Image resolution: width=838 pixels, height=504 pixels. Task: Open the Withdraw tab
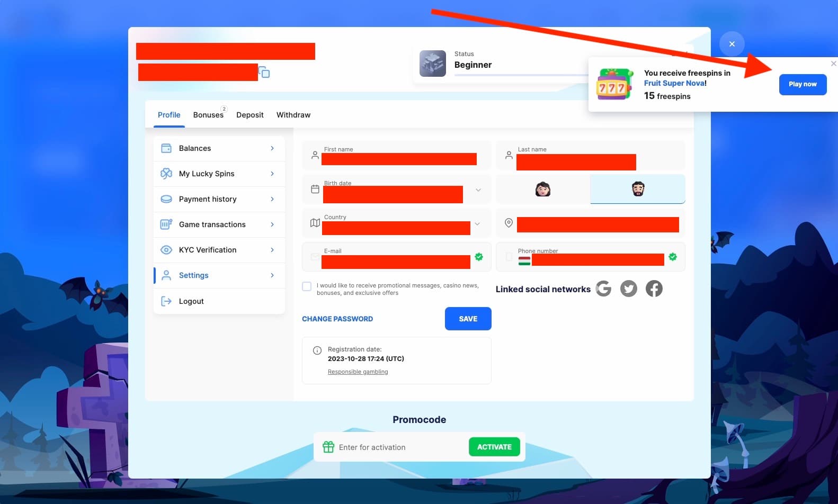[x=293, y=115]
